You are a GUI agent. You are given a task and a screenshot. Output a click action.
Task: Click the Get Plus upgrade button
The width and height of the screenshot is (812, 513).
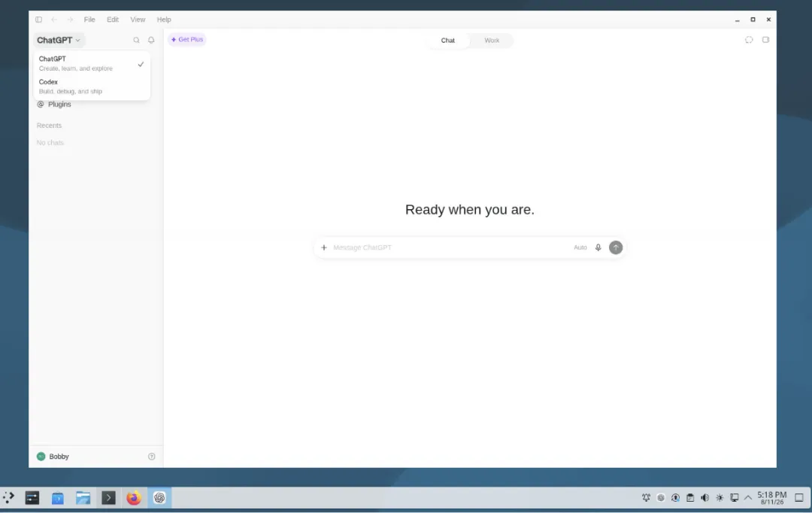tap(187, 39)
